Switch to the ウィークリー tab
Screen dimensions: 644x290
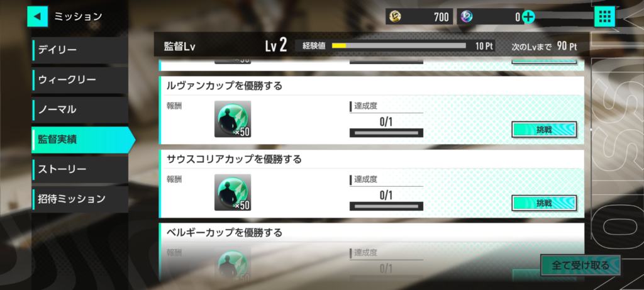click(x=80, y=80)
